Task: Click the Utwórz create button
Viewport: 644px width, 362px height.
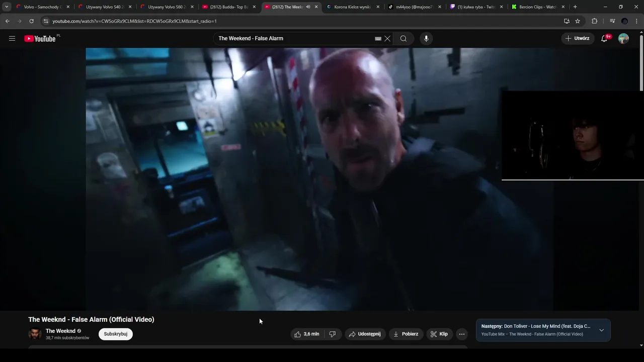Action: [577, 39]
